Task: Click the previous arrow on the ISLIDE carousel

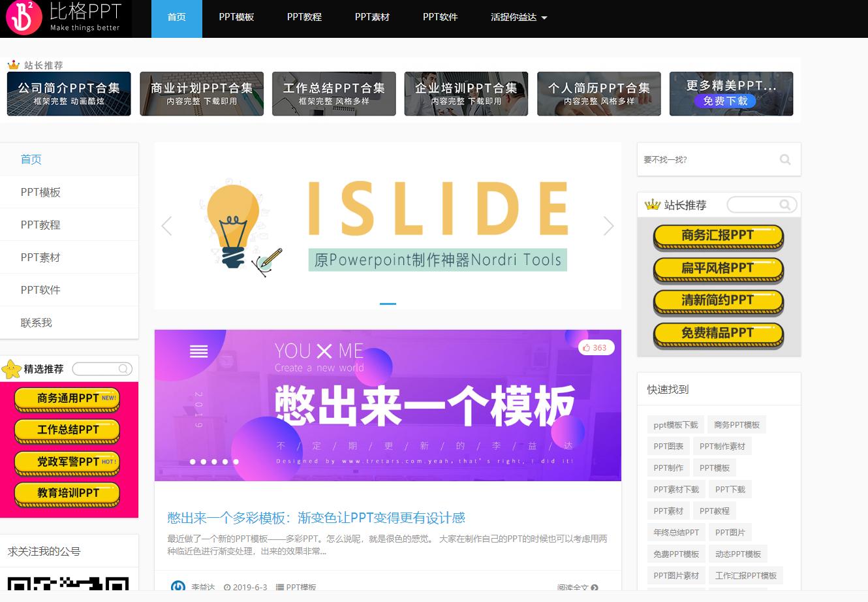Action: [x=167, y=226]
